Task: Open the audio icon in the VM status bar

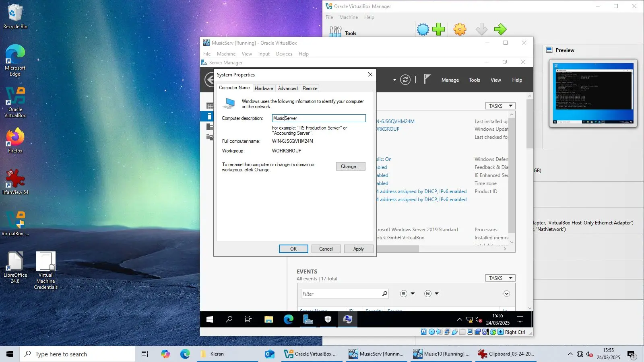Action: click(439, 332)
